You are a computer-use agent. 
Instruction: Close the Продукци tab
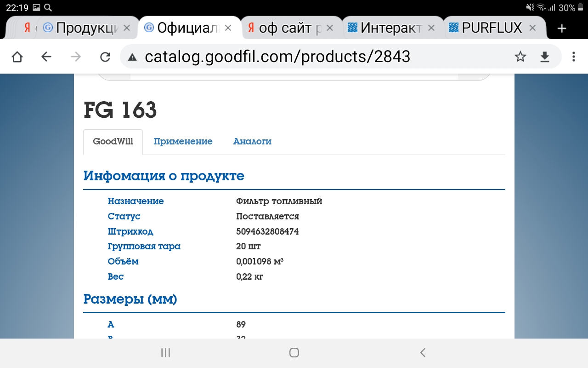pos(128,28)
